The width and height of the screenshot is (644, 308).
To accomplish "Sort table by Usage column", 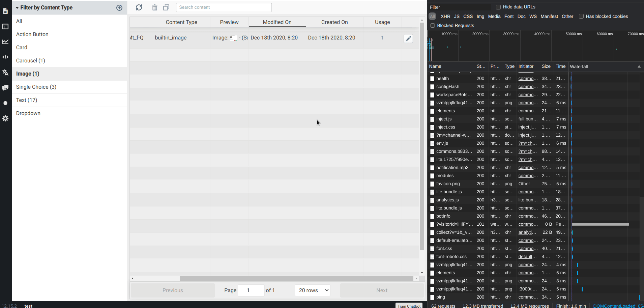I will point(382,22).
